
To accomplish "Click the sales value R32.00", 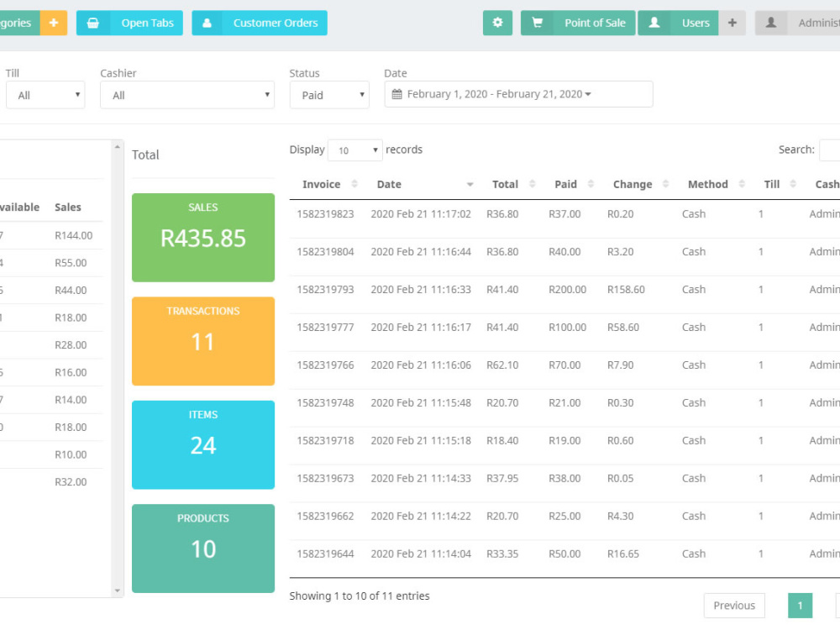I will click(x=71, y=482).
